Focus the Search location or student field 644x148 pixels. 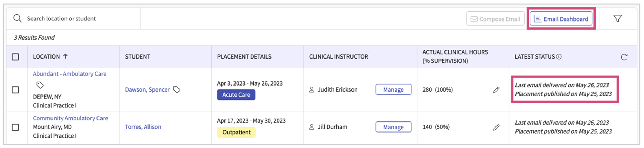tap(79, 19)
